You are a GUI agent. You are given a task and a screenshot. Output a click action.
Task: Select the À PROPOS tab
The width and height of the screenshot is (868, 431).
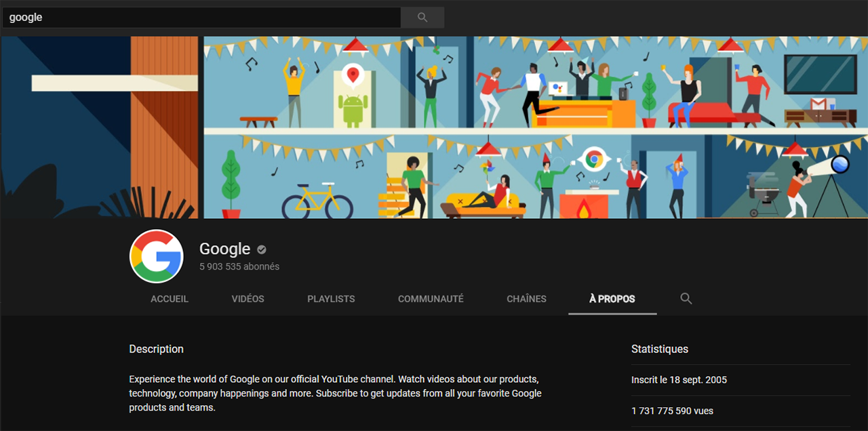click(612, 299)
